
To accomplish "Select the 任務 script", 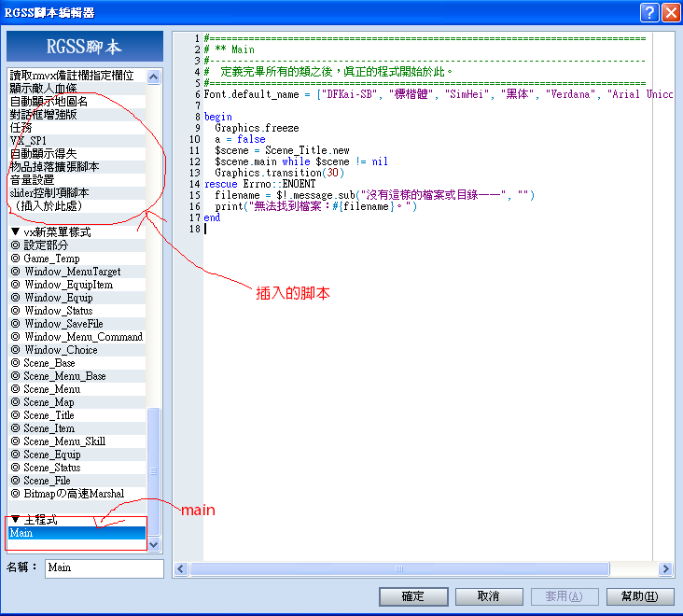I will pos(77,128).
